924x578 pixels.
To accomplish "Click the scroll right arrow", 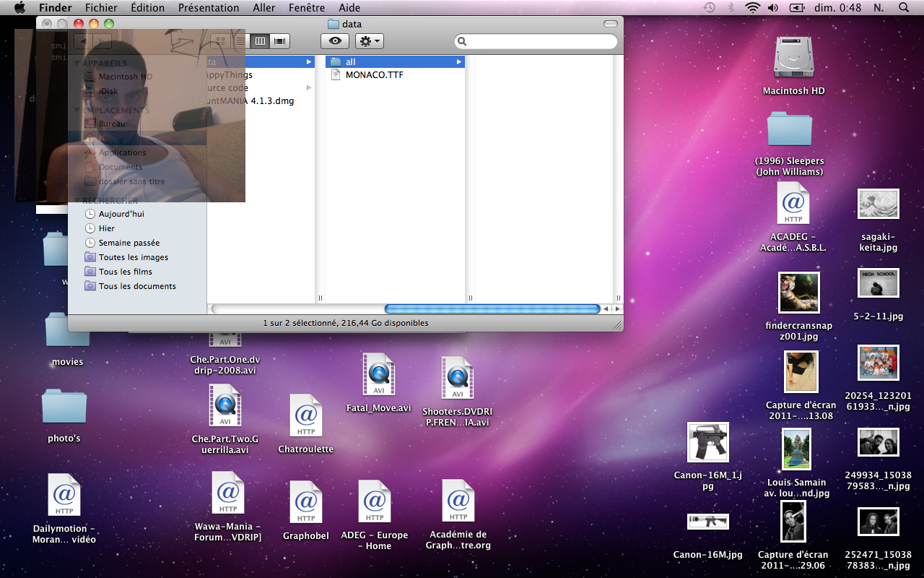I will click(617, 309).
